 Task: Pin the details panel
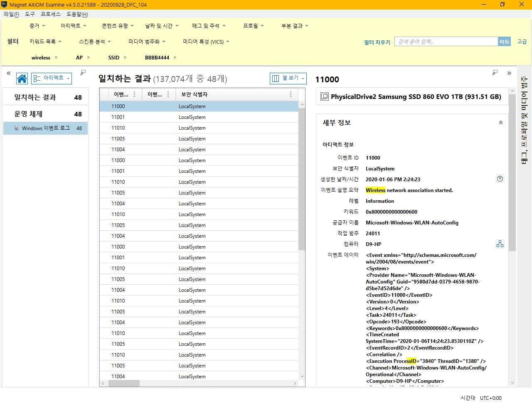click(495, 72)
